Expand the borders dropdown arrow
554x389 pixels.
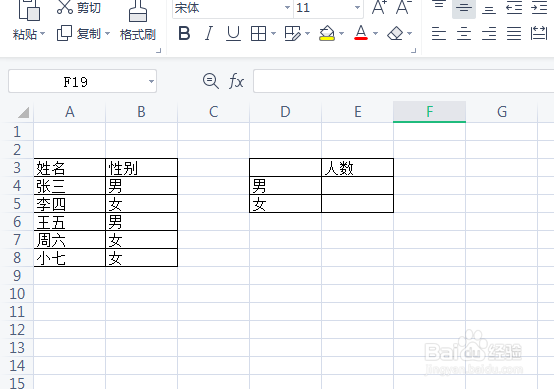pyautogui.click(x=273, y=34)
